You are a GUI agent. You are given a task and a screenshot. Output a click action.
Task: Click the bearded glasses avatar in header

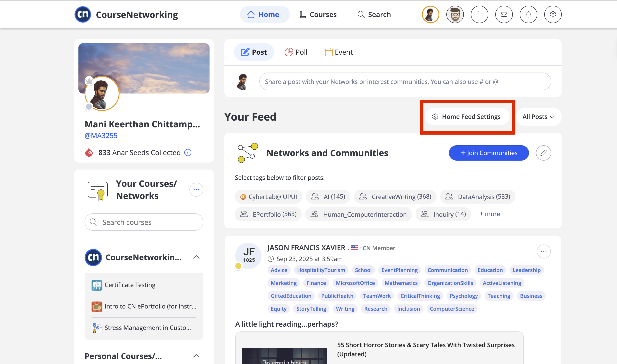[455, 14]
